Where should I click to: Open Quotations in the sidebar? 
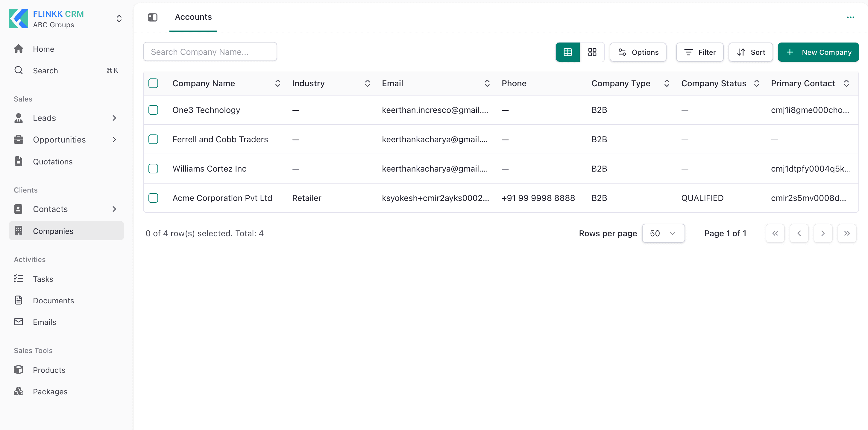point(66,161)
